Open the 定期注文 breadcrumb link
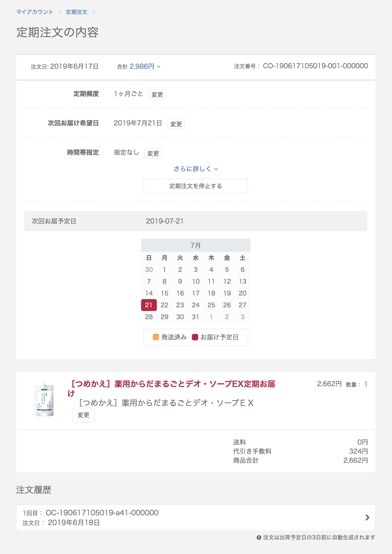This screenshot has height=554, width=392. click(x=77, y=12)
